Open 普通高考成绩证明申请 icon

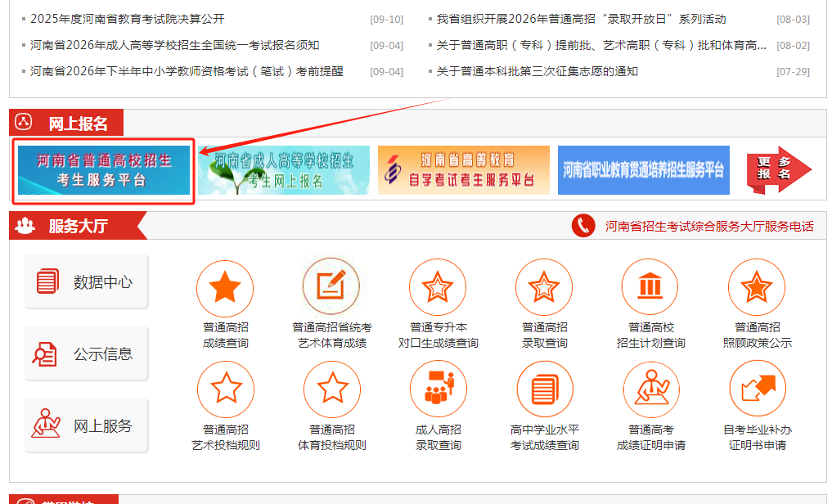point(651,390)
